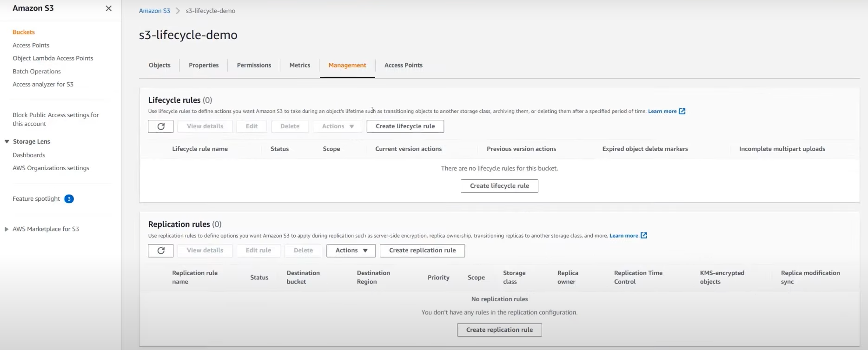Click the Lifecycle rule name column header

200,149
